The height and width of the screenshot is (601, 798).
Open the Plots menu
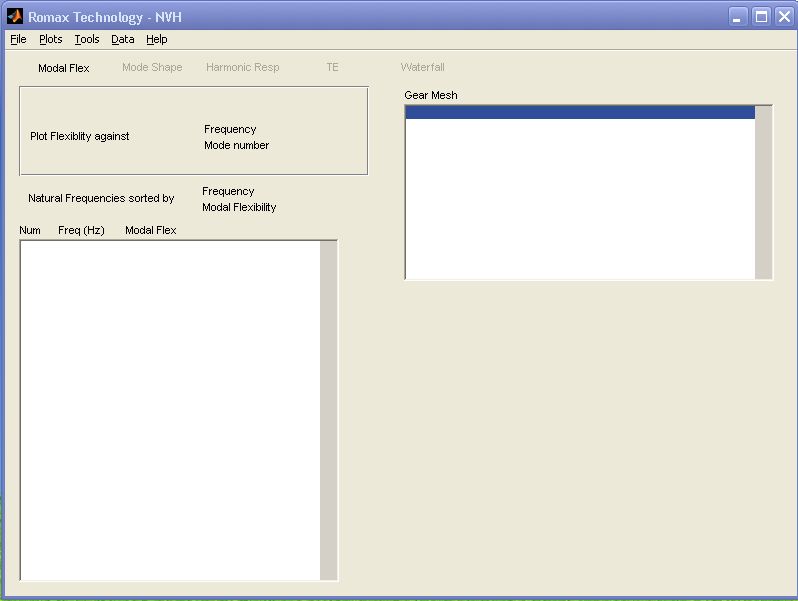(x=50, y=39)
